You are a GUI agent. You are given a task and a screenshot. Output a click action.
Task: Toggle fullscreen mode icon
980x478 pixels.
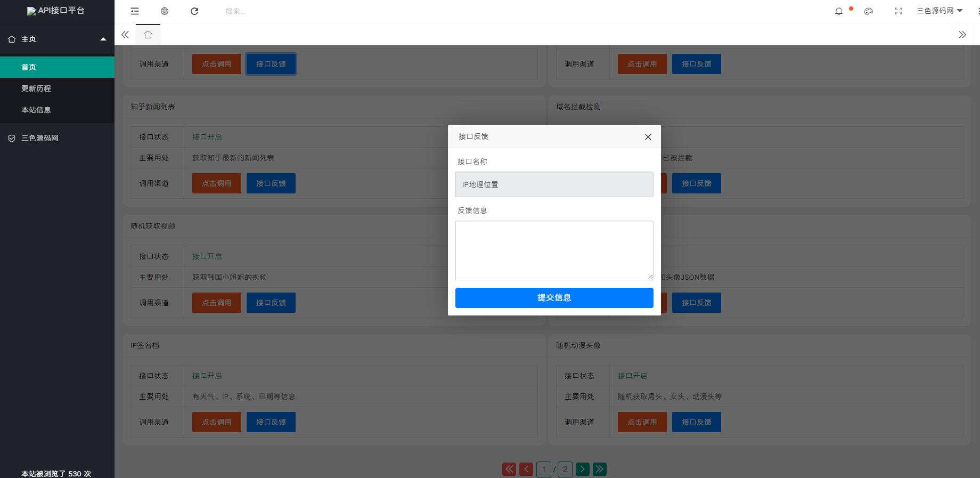(899, 11)
